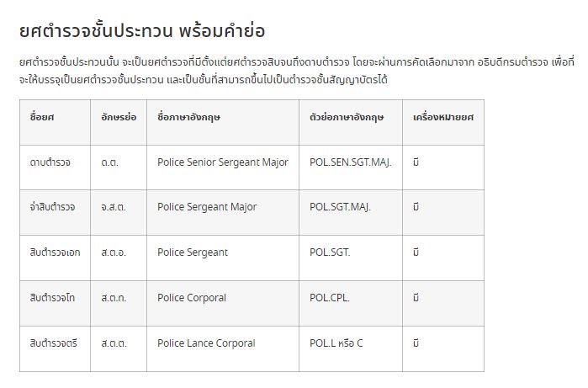Select the เครื่องหมายยศ column header
588x388 pixels.
coord(443,122)
